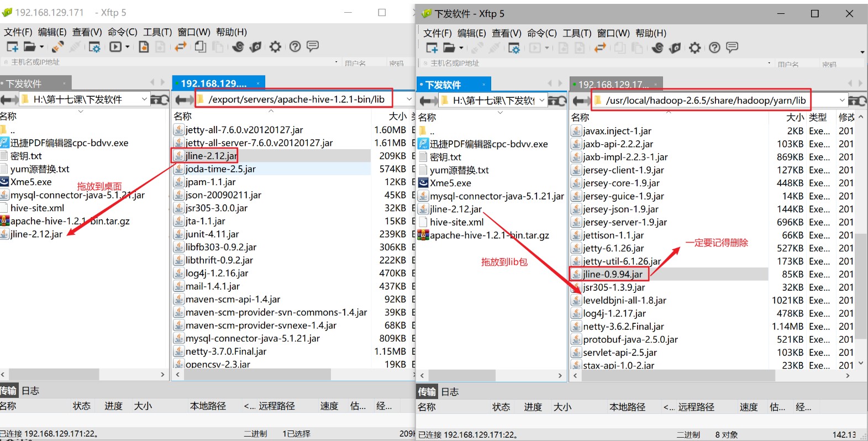Sort by 大小 column in the apache-hive lib pane
The image size is (868, 441).
click(x=397, y=117)
